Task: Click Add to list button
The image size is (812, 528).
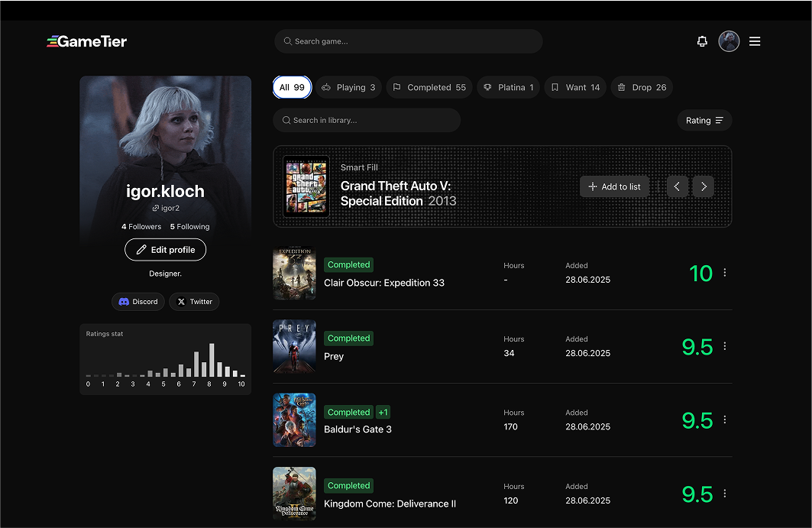Action: (x=614, y=186)
